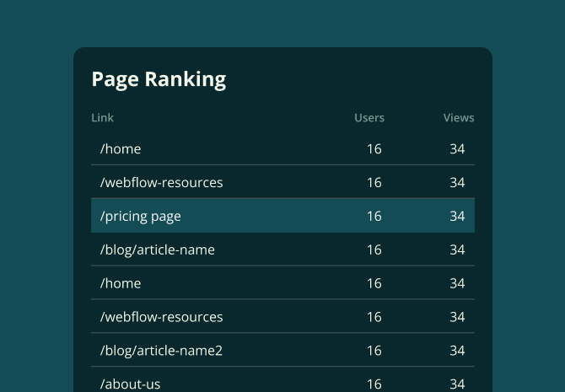
Task: Select the highlighted /pricing page row
Action: [282, 216]
